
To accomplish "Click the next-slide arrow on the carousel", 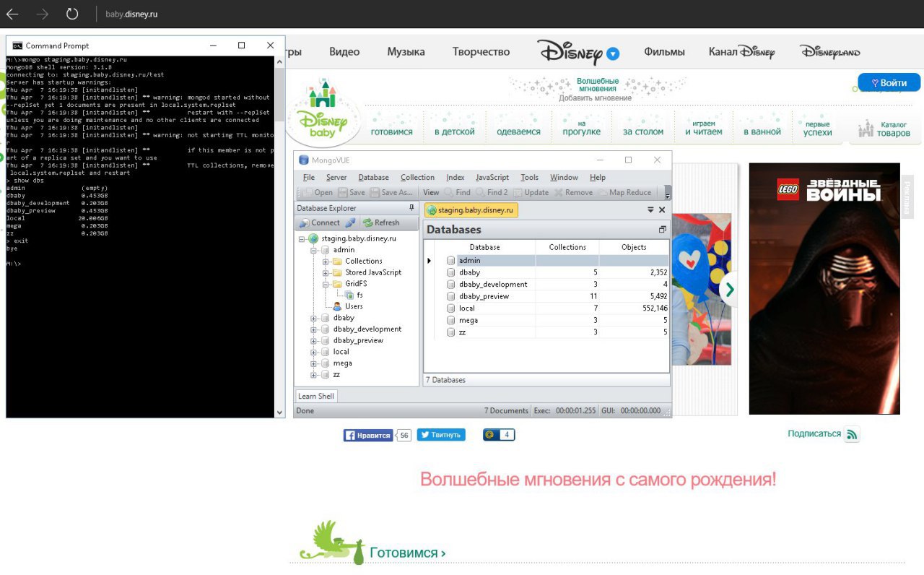I will (729, 290).
